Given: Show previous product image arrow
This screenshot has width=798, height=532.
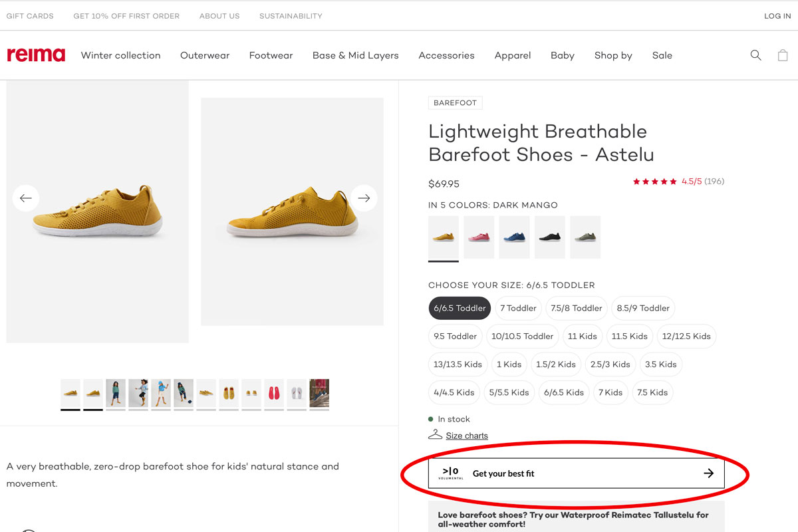Looking at the screenshot, I should 26,198.
